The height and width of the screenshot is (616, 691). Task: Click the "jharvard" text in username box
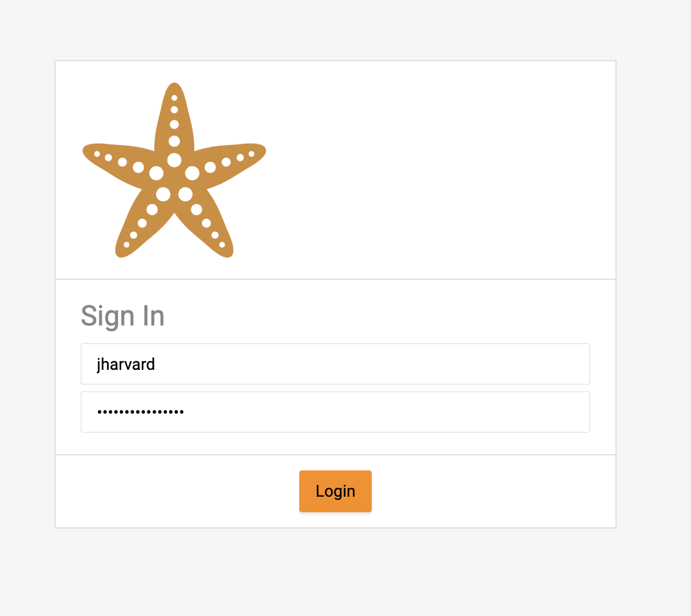click(126, 364)
